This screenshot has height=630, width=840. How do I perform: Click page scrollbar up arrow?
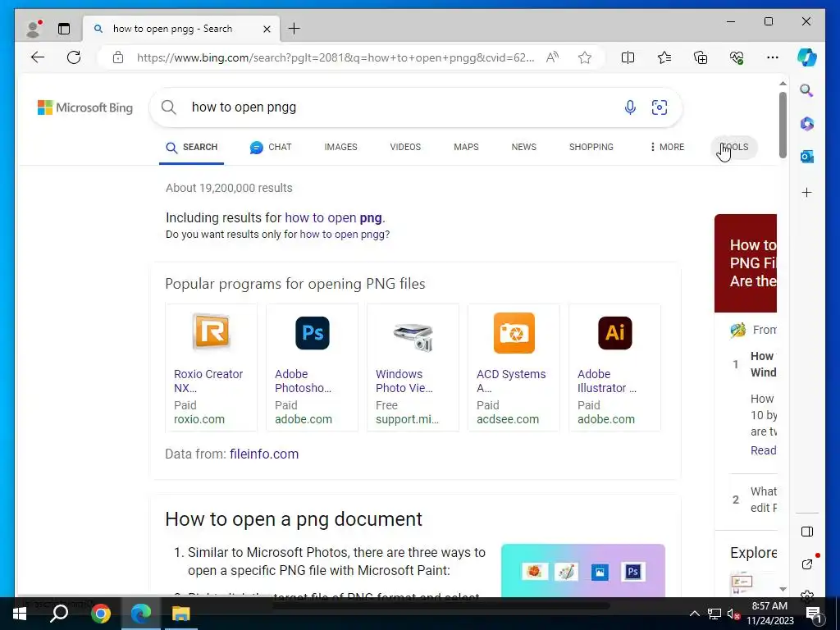coord(783,84)
